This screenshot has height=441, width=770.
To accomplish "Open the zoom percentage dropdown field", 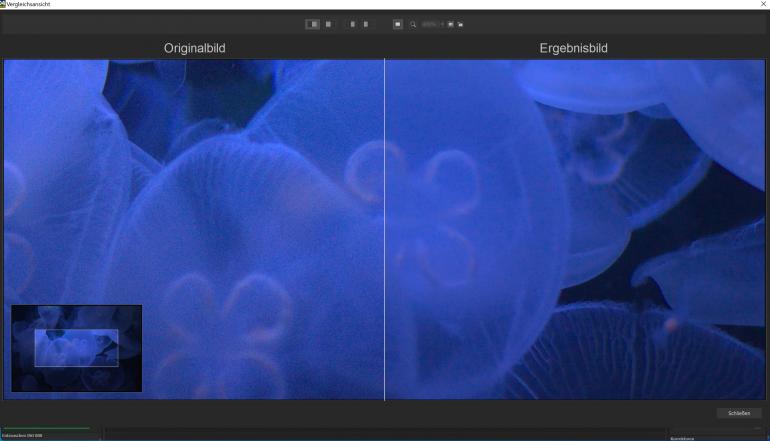I will [429, 24].
